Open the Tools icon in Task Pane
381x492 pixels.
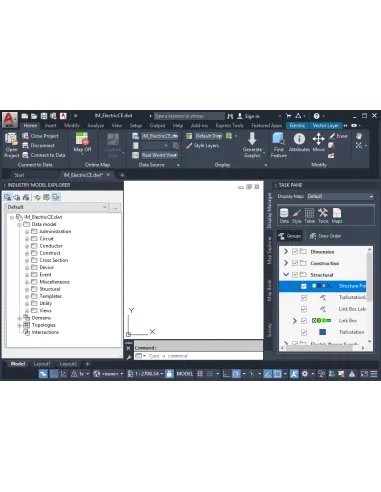(323, 216)
